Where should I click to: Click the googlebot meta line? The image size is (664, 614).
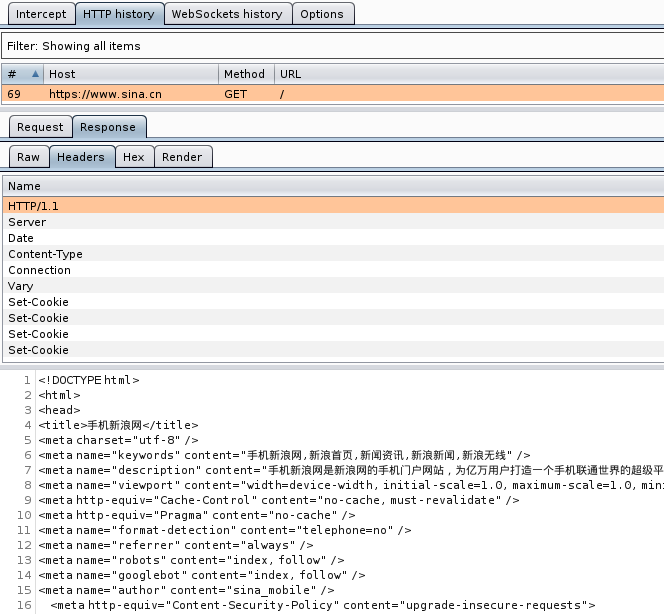click(x=202, y=575)
